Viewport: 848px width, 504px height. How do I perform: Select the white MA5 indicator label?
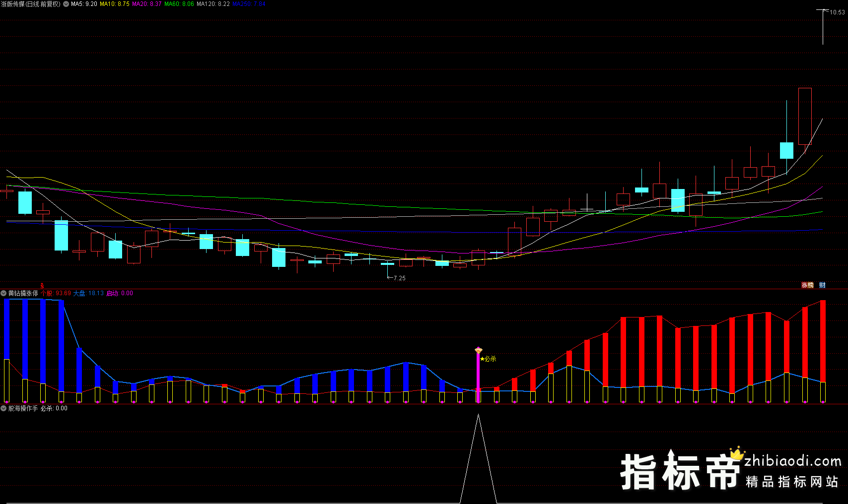tap(84, 4)
